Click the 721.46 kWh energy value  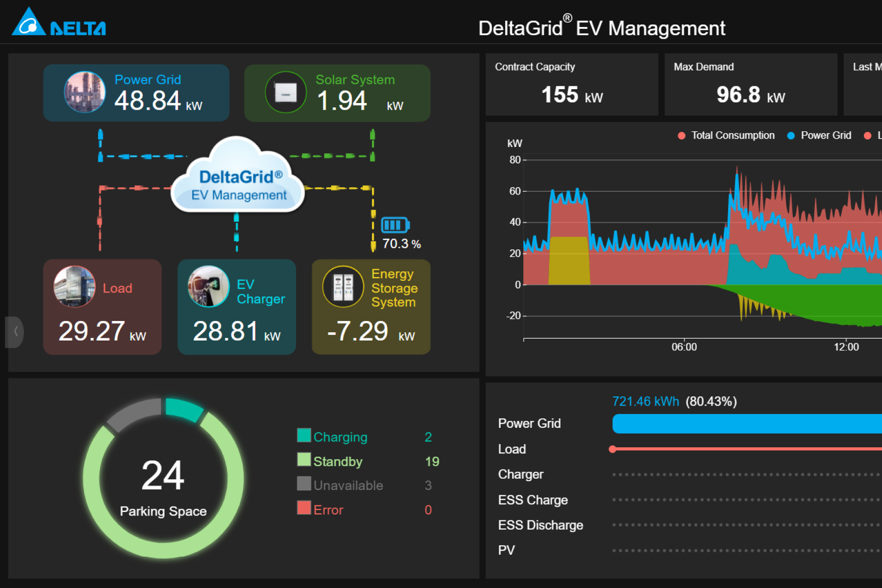pos(645,401)
